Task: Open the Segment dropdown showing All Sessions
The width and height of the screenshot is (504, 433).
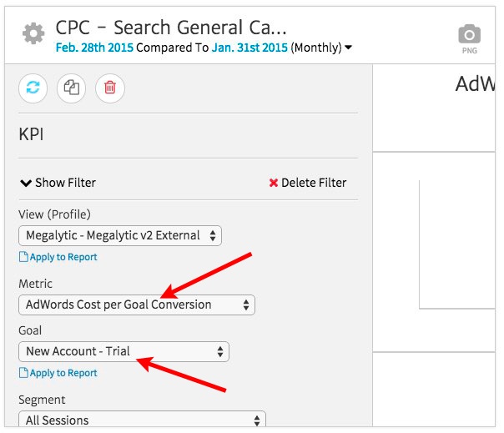Action: (142, 420)
